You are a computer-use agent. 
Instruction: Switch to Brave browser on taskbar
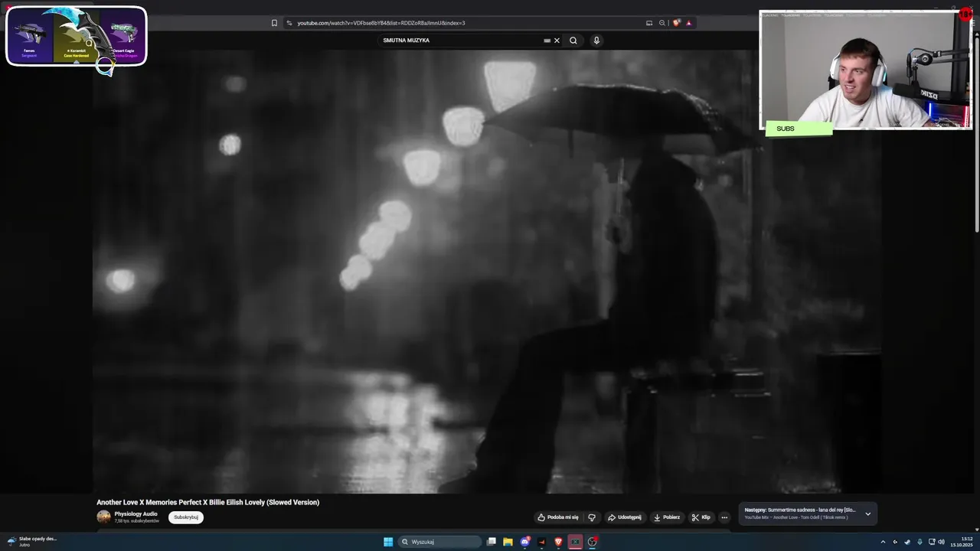click(x=558, y=542)
